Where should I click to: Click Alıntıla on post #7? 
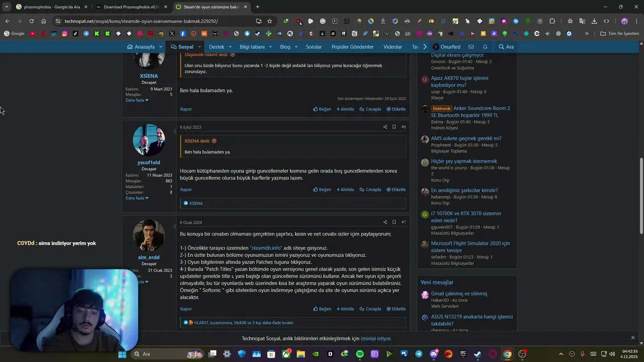[x=345, y=309]
